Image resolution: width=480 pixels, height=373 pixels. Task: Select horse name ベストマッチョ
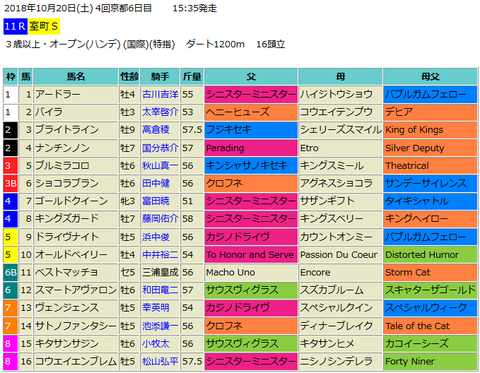tap(67, 273)
